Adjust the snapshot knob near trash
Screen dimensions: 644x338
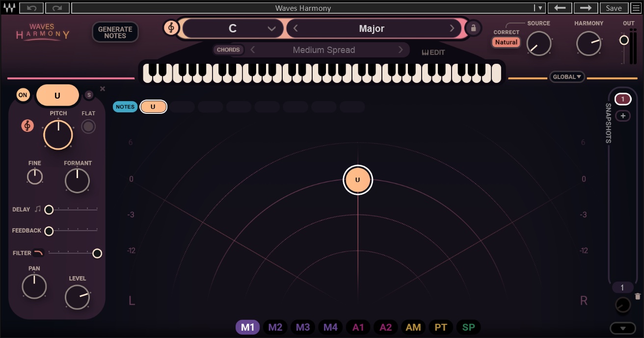coord(622,305)
